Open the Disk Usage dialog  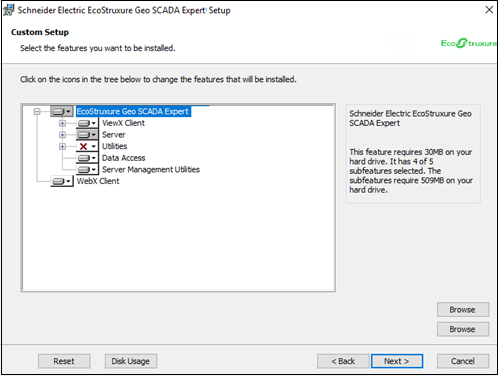131,361
